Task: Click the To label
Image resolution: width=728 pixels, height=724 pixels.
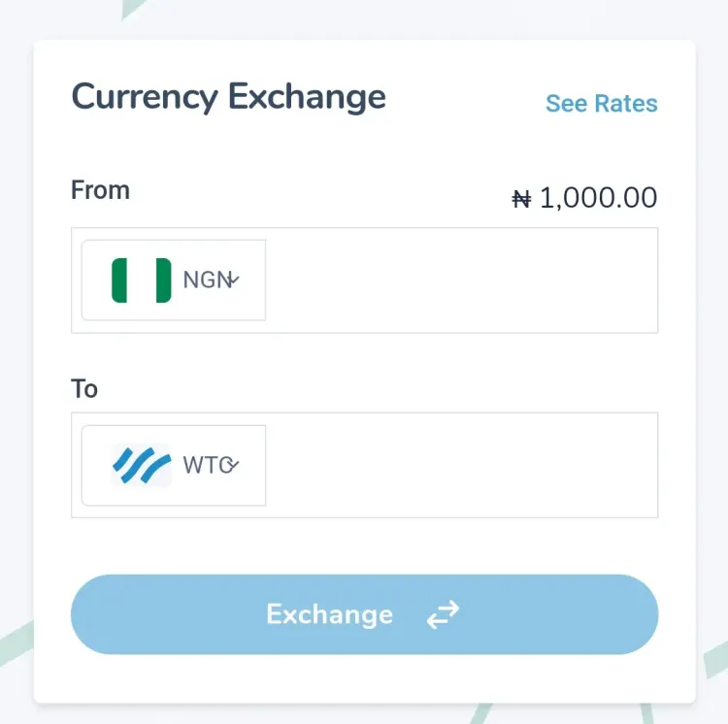Action: [x=84, y=389]
